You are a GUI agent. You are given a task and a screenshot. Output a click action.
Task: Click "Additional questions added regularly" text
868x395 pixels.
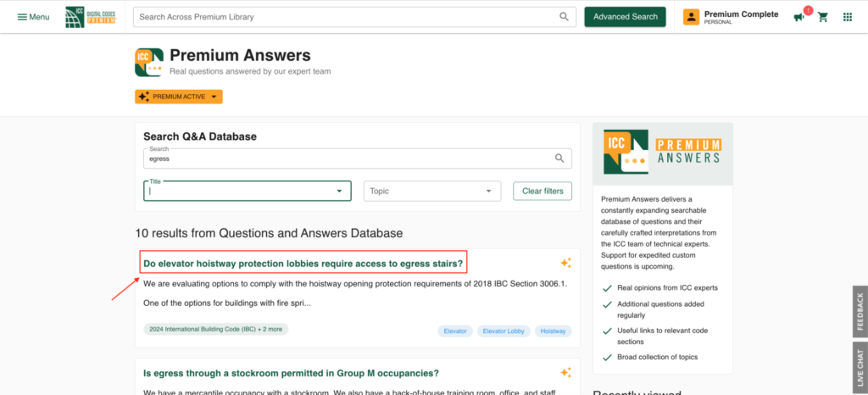coord(661,309)
